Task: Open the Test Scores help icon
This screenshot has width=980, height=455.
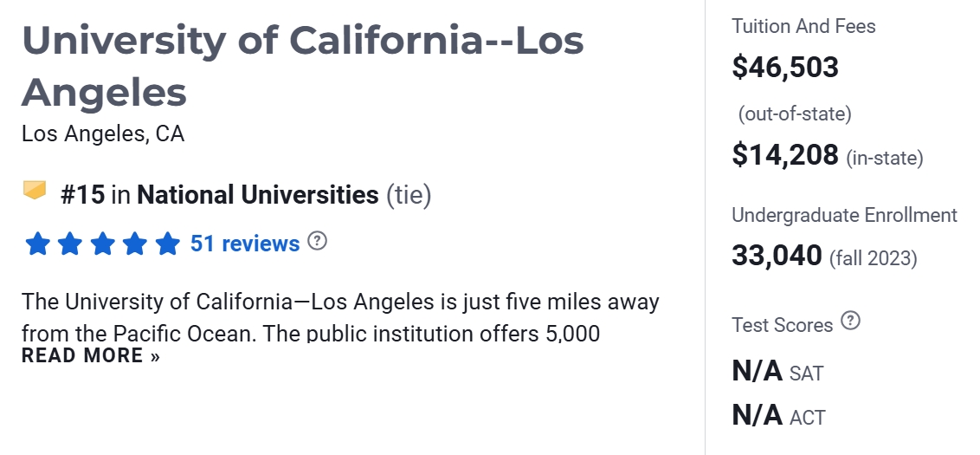Action: 851,322
